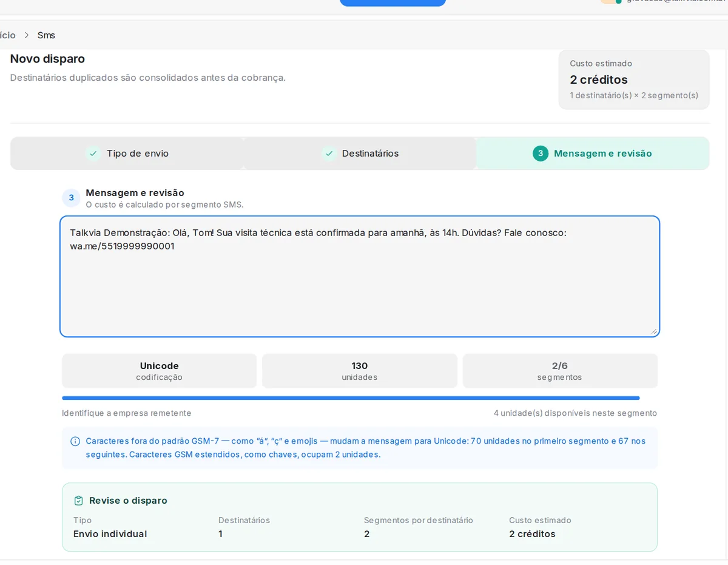
Task: Click the 130 unidades counter card
Action: tap(360, 371)
